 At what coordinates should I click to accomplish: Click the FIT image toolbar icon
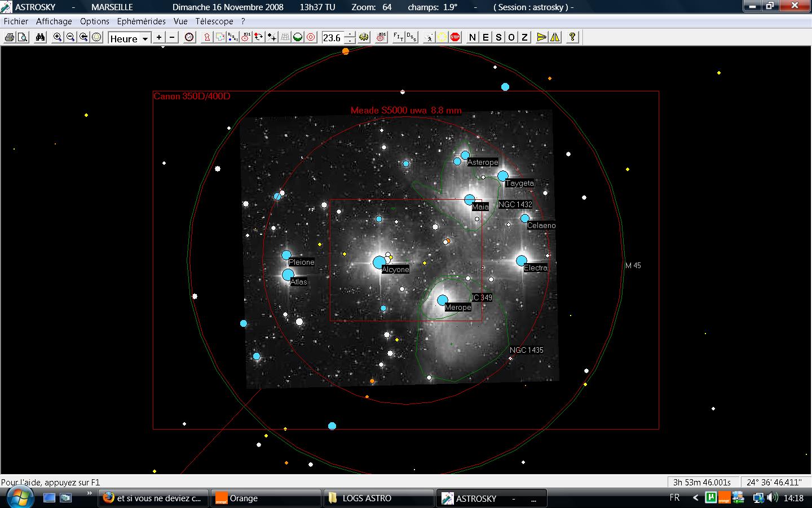point(399,37)
